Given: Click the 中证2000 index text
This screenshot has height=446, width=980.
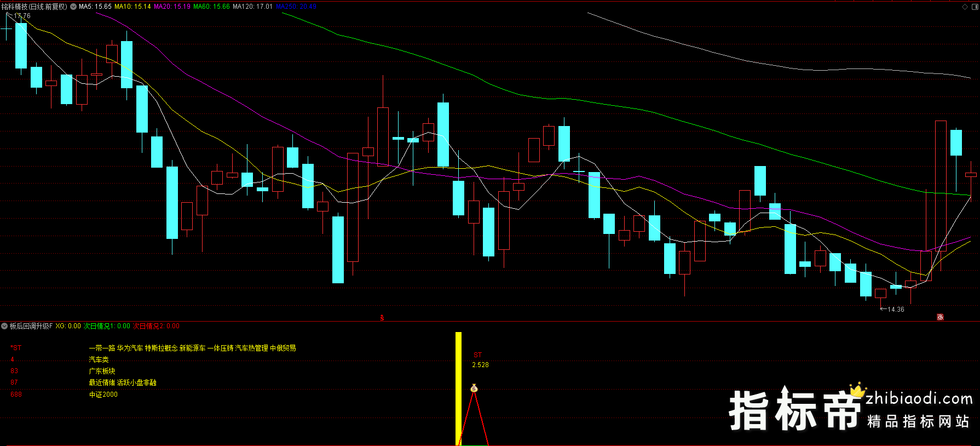Looking at the screenshot, I should (103, 394).
